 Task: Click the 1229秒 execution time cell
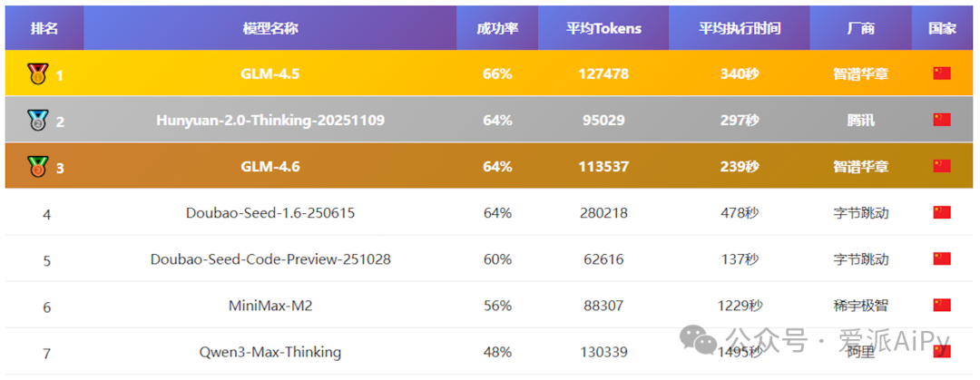[740, 306]
